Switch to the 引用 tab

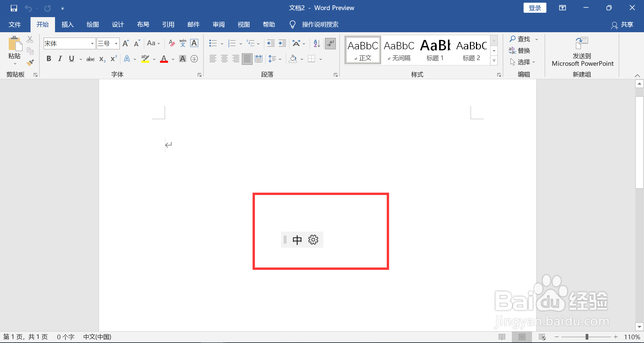tap(168, 24)
